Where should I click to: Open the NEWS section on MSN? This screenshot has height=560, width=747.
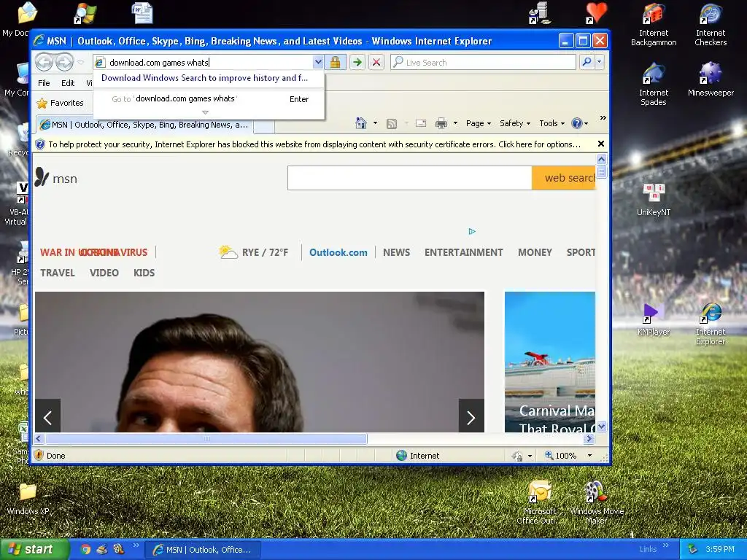(396, 252)
